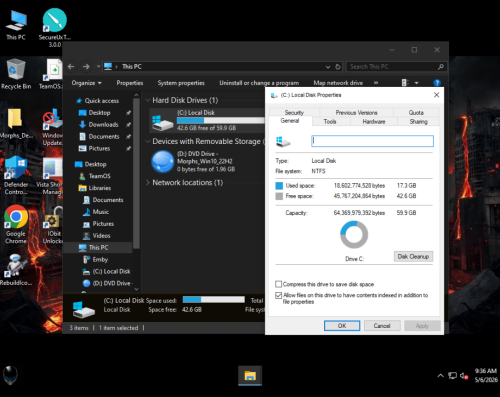
Task: Select the (C:) Local Disk drive icon
Action: pos(162,122)
